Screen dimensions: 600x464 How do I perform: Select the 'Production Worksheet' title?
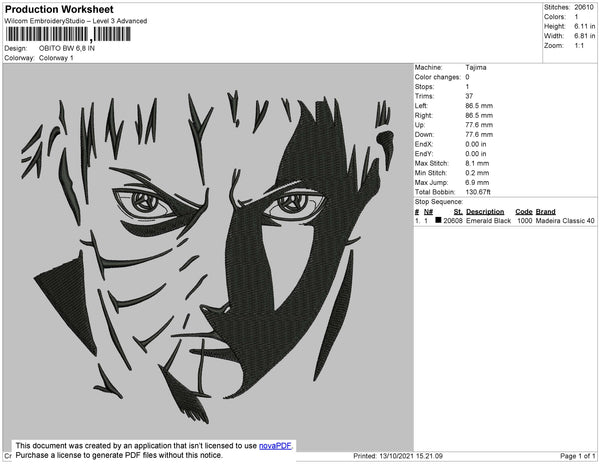(x=59, y=10)
